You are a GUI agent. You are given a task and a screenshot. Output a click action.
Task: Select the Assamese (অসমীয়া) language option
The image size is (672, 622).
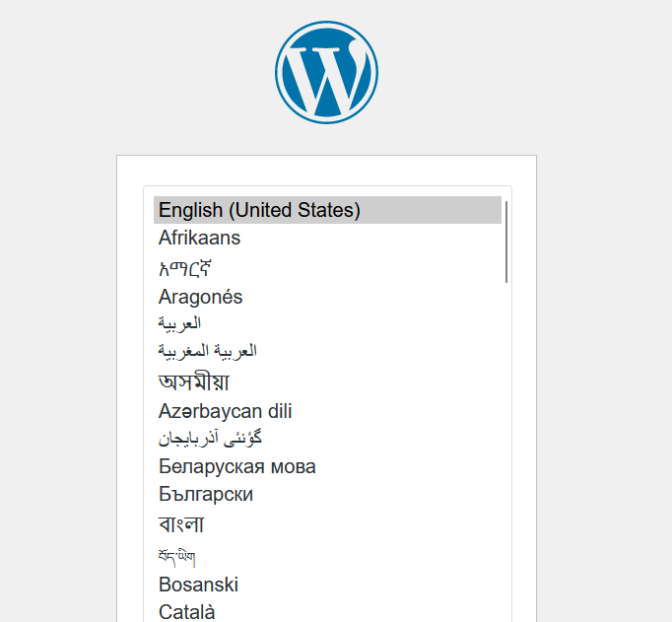click(193, 380)
